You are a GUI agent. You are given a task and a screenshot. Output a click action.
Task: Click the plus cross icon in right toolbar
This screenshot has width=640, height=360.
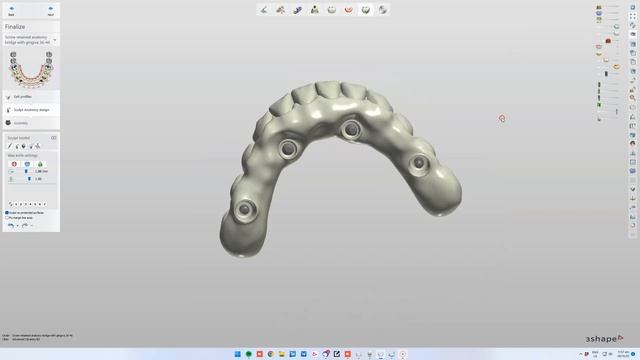[x=633, y=199]
